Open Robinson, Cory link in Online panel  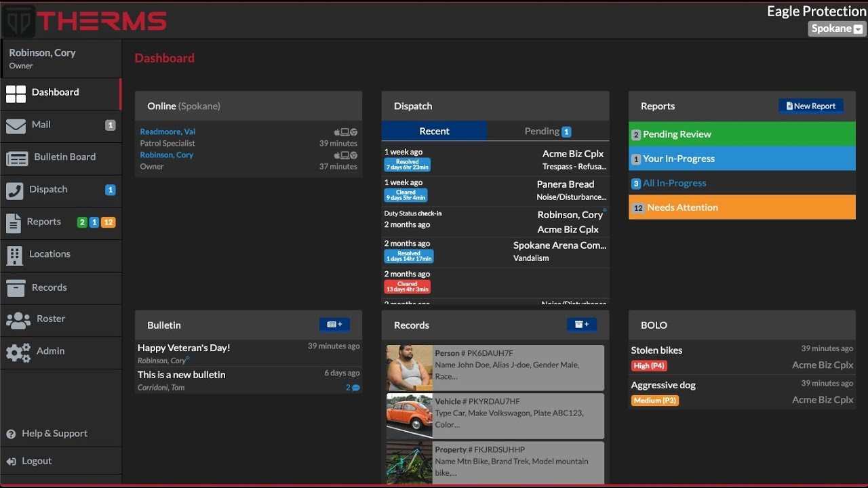click(x=167, y=155)
